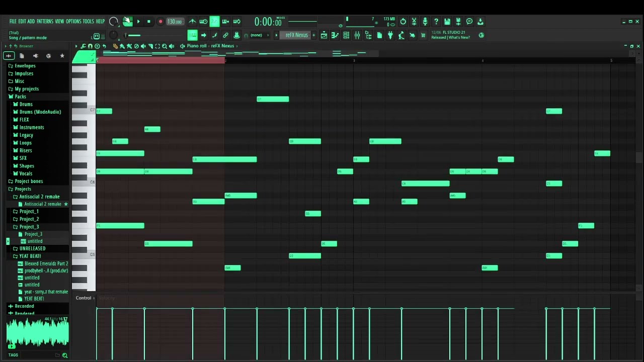Viewport: 644px width, 362px height.
Task: Click the globe online news icon
Action: coord(481,35)
